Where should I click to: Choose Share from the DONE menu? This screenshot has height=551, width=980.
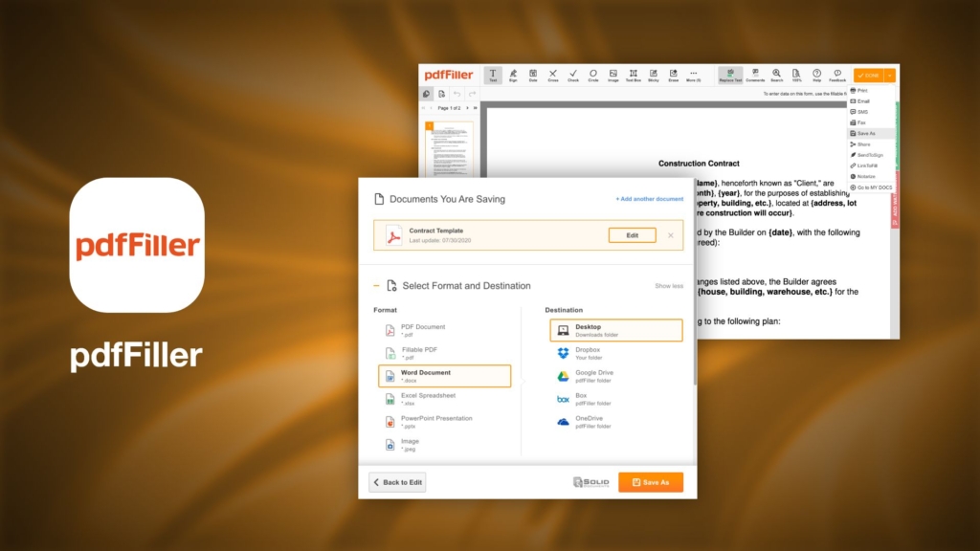871,144
